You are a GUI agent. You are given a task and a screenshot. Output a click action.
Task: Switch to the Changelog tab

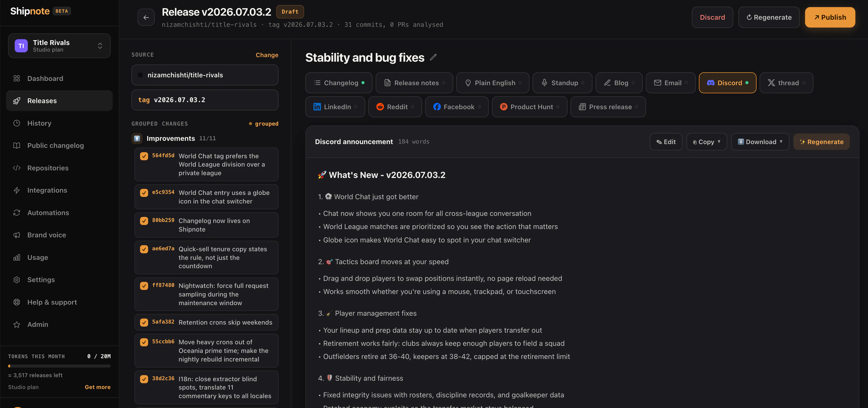[339, 83]
